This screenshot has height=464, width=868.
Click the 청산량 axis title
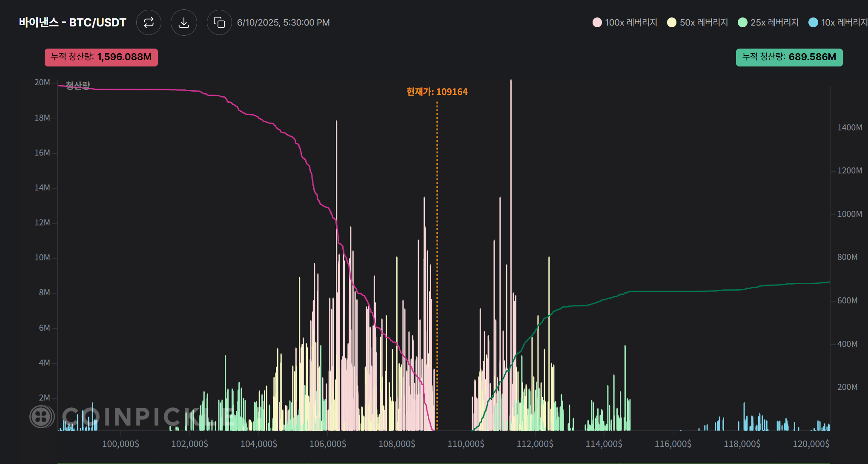click(78, 85)
